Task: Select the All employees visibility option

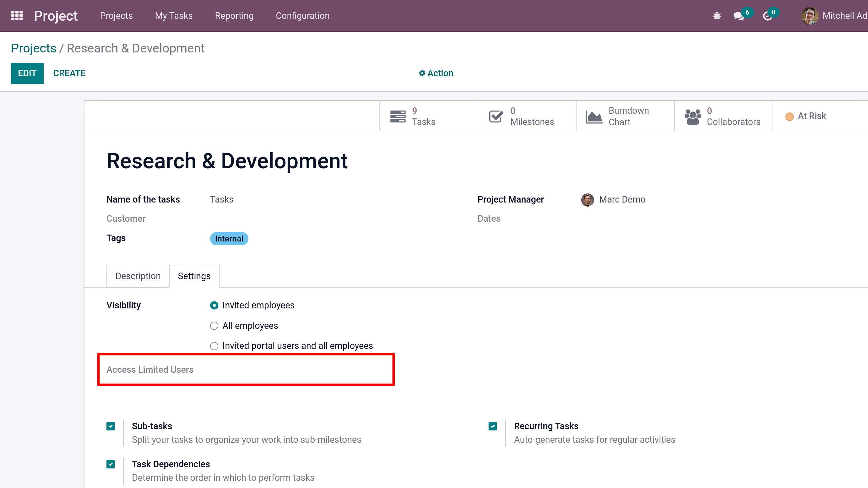Action: 214,326
